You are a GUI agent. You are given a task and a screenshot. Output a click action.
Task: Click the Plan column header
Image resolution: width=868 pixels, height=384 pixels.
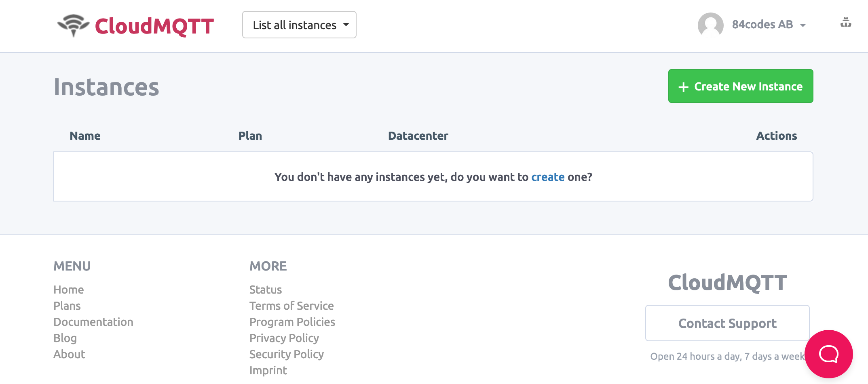click(x=250, y=136)
